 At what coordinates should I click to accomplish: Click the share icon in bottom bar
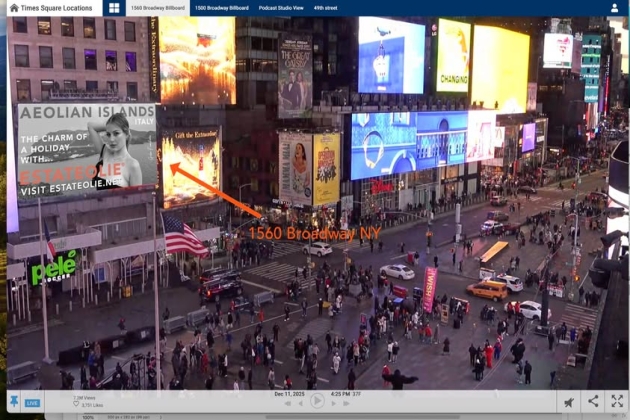pyautogui.click(x=593, y=401)
